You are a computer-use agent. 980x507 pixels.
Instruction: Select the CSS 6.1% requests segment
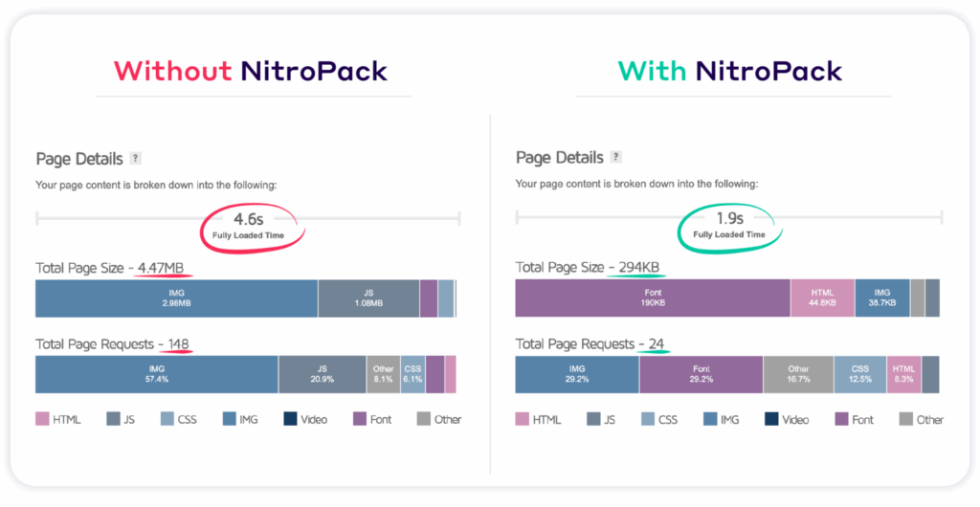[413, 375]
